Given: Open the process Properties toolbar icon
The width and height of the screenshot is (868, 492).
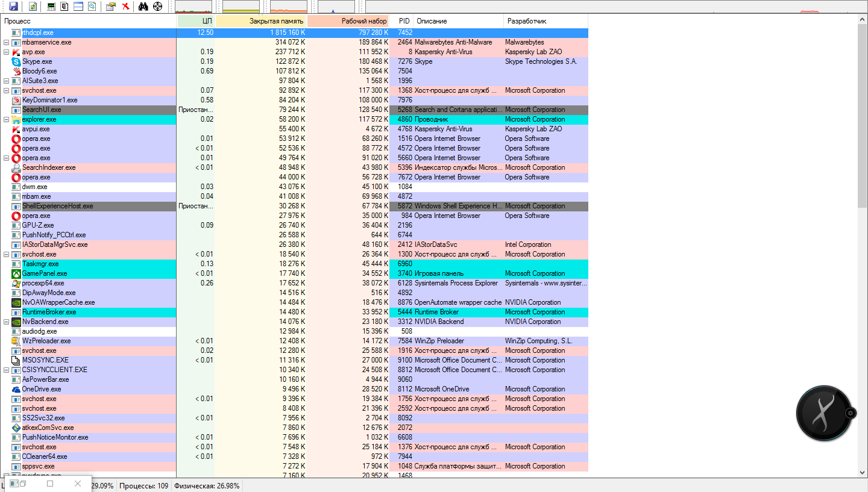Looking at the screenshot, I should (110, 7).
